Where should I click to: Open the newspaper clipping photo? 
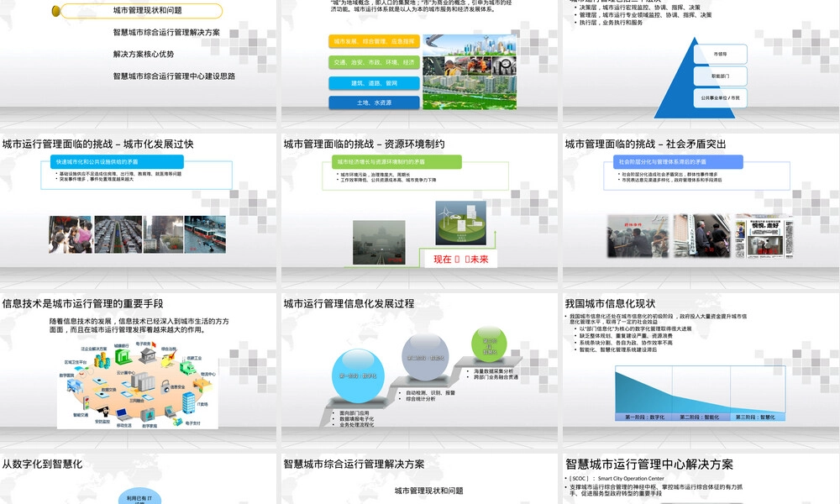pyautogui.click(x=764, y=236)
